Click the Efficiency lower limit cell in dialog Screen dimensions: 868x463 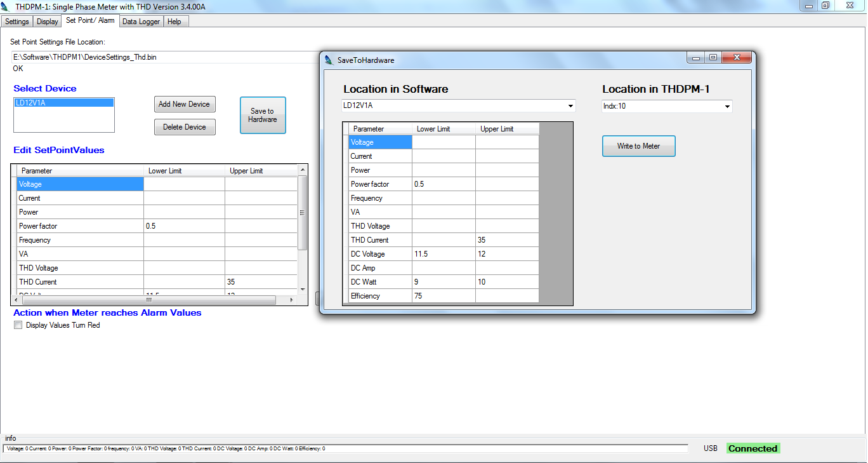[444, 296]
